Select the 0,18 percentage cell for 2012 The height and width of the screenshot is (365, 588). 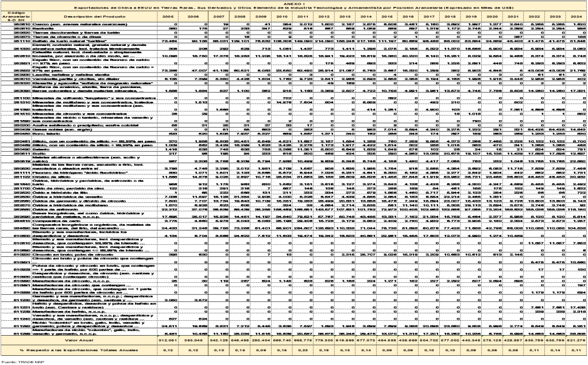tap(323, 350)
